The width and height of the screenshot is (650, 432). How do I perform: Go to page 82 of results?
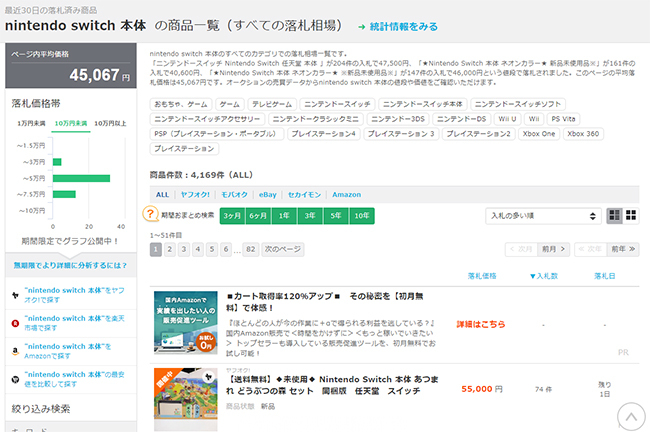[x=250, y=248]
